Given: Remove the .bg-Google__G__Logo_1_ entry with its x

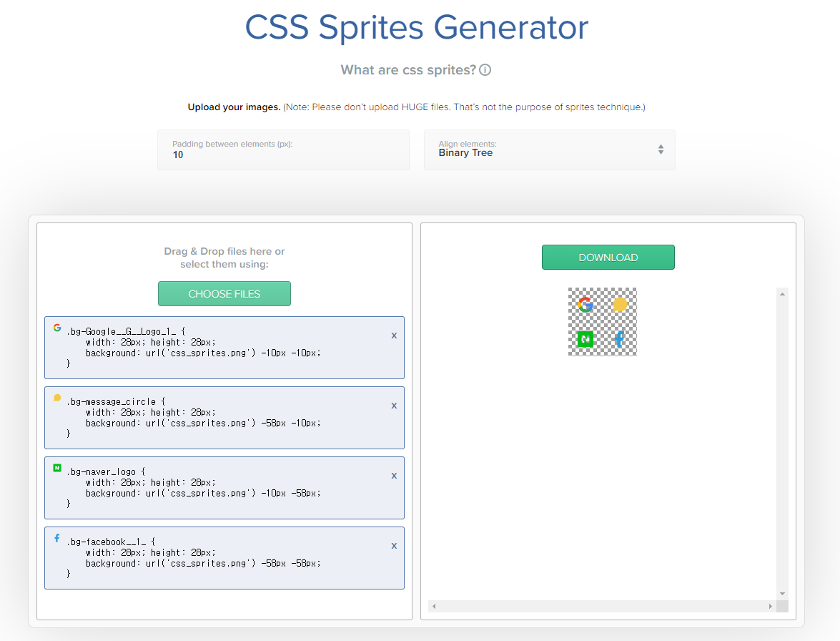Looking at the screenshot, I should (394, 336).
